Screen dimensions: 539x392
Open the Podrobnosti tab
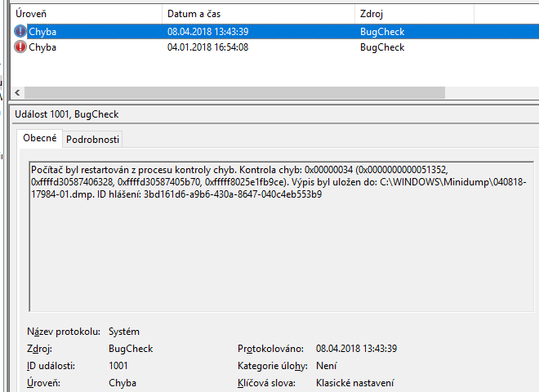[92, 140]
